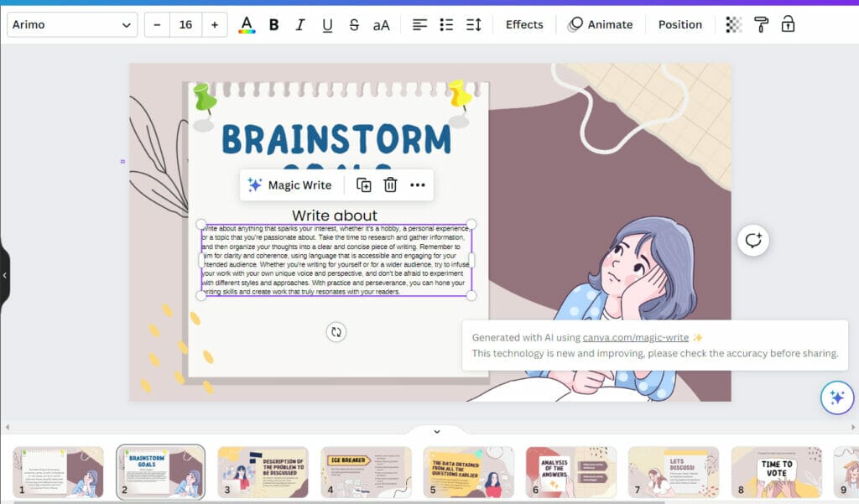Toggle Underline text formatting
This screenshot has height=504, width=859.
point(327,25)
